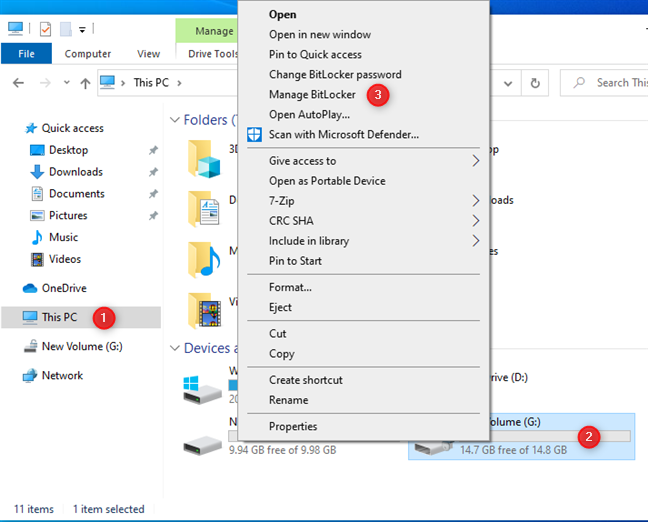Viewport: 648px width, 522px height.
Task: Click the This PC icon in title bar
Action: coord(15,29)
